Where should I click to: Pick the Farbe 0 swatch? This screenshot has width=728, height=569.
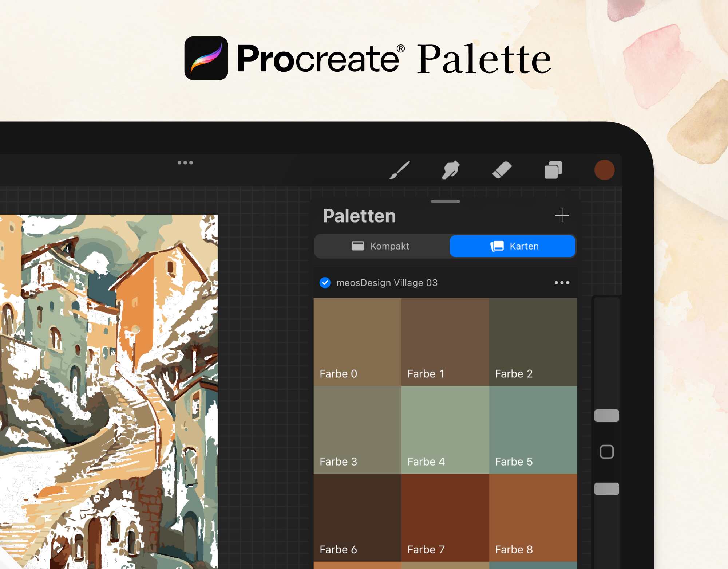(x=357, y=342)
